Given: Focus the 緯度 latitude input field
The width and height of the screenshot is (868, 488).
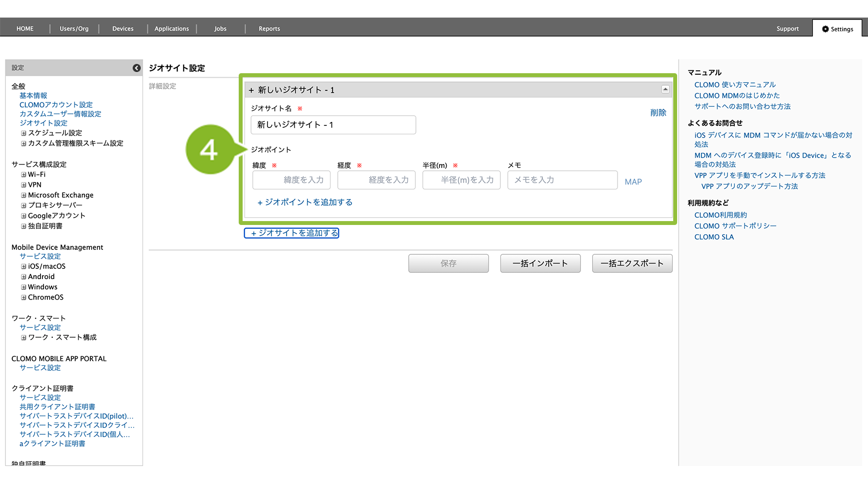Looking at the screenshot, I should (x=291, y=180).
